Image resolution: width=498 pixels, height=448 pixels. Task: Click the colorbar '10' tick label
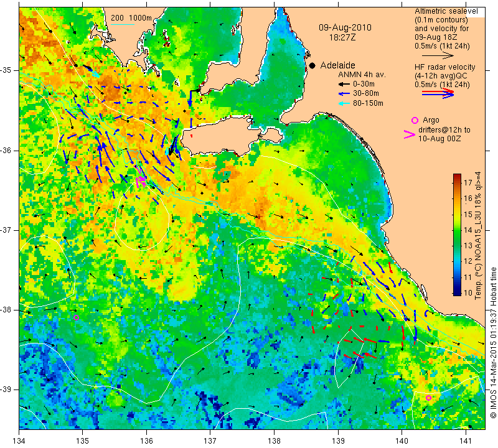[x=468, y=292]
